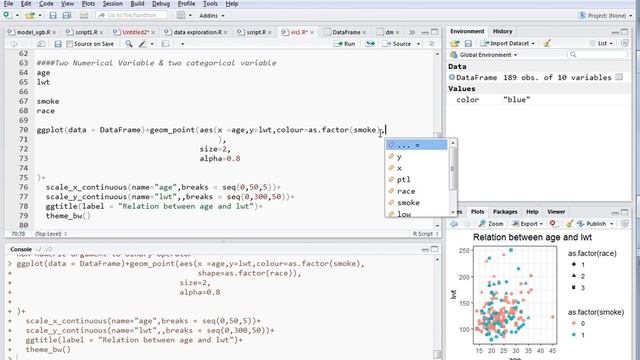The image size is (640, 360).
Task: Refresh the current plot
Action: pyautogui.click(x=624, y=223)
